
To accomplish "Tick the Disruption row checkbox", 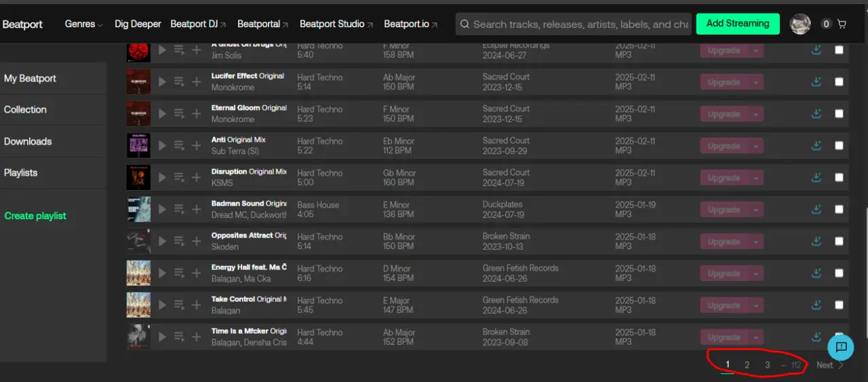I will [839, 177].
